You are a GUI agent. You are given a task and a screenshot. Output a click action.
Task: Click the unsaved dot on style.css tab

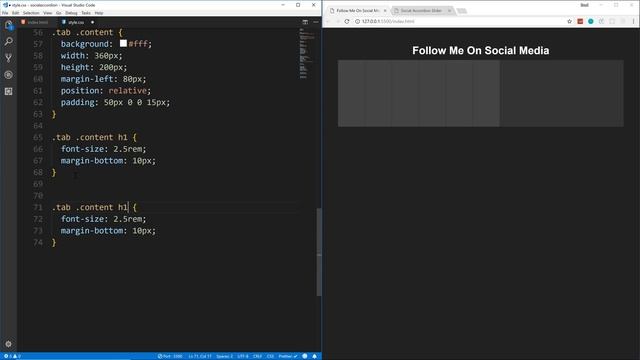92,22
